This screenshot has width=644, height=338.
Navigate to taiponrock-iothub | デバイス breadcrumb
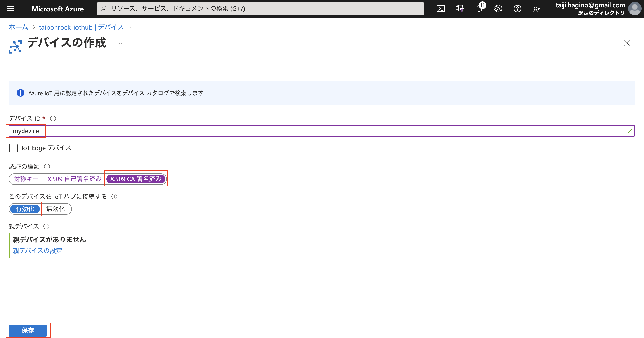pos(81,27)
